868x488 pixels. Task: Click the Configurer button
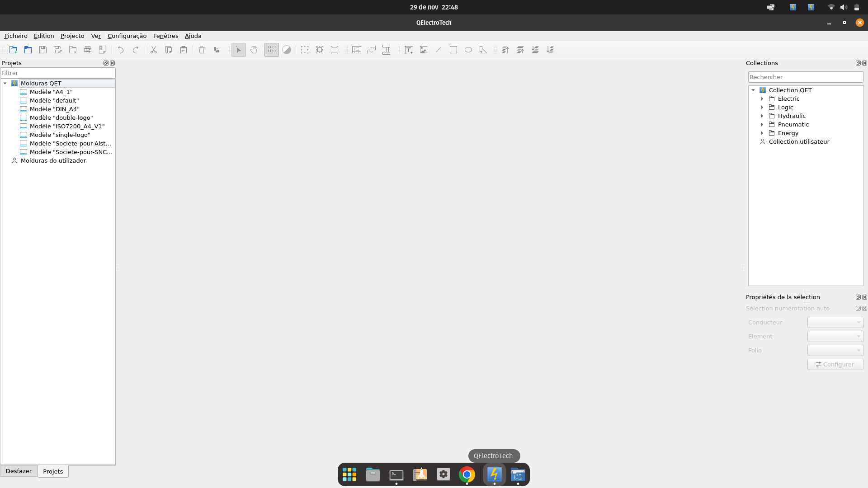pos(835,364)
